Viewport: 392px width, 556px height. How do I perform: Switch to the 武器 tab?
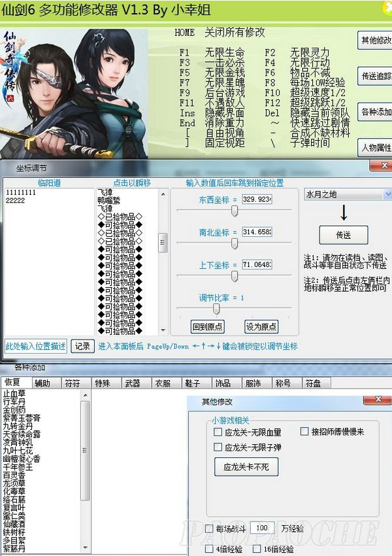point(137,383)
